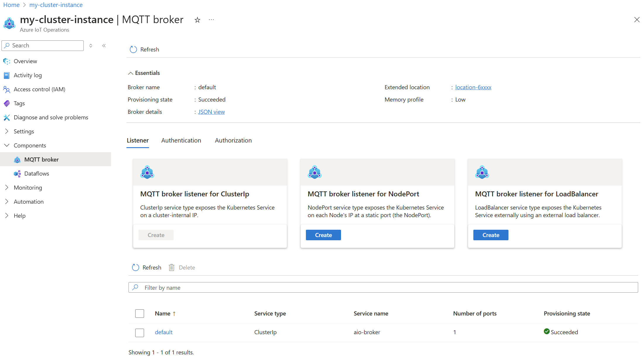Select the Listener tab
Image resolution: width=644 pixels, height=362 pixels.
138,140
